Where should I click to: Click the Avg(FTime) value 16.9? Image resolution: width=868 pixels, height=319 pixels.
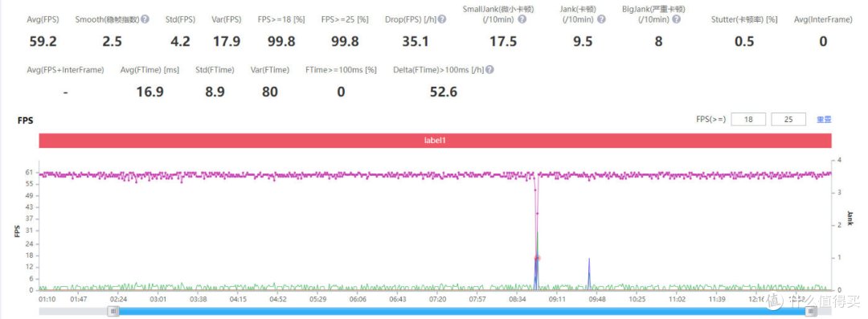pos(150,92)
